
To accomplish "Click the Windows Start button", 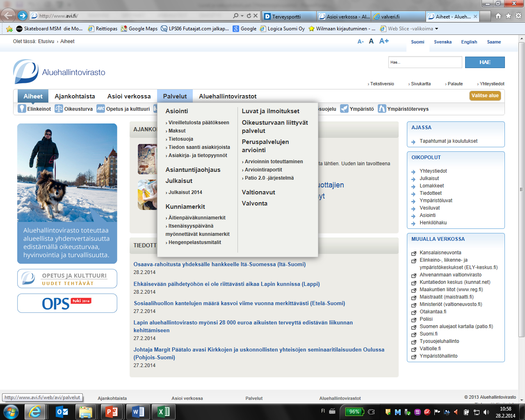I will (11, 412).
